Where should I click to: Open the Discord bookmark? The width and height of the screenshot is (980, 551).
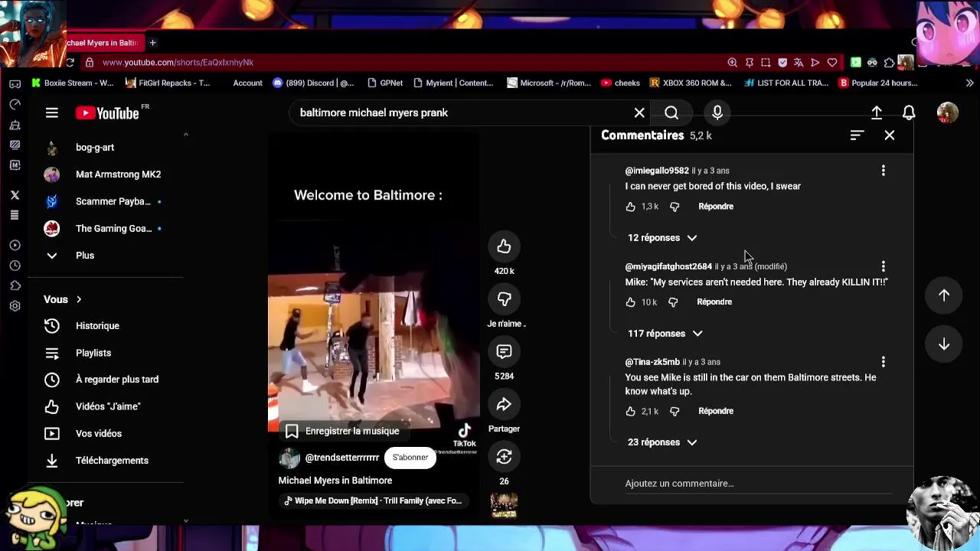coord(313,83)
